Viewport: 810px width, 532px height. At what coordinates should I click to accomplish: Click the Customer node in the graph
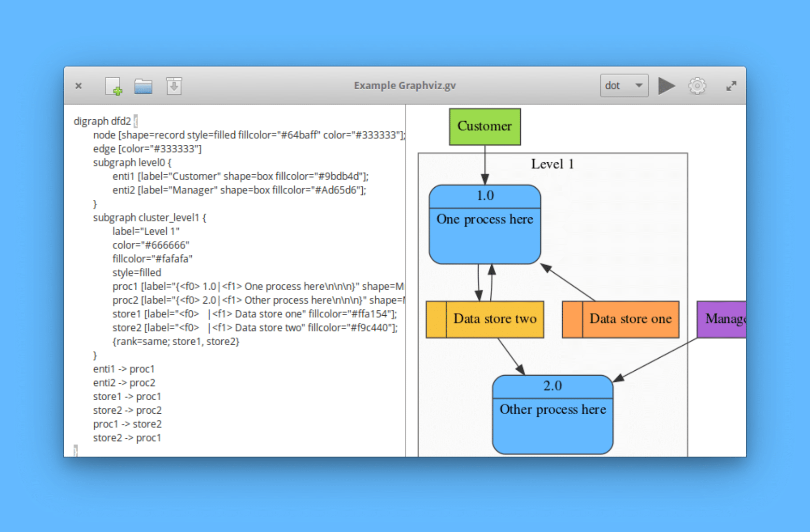(x=485, y=126)
